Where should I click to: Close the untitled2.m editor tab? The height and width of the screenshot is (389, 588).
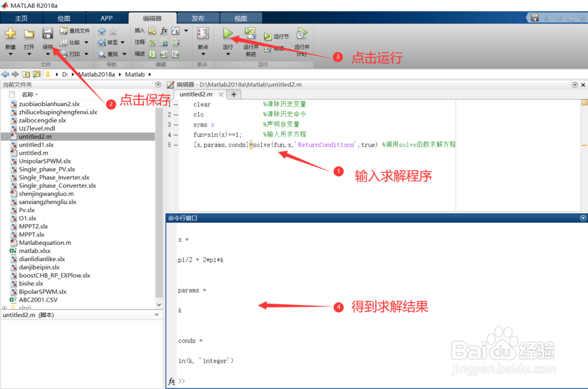click(x=221, y=94)
